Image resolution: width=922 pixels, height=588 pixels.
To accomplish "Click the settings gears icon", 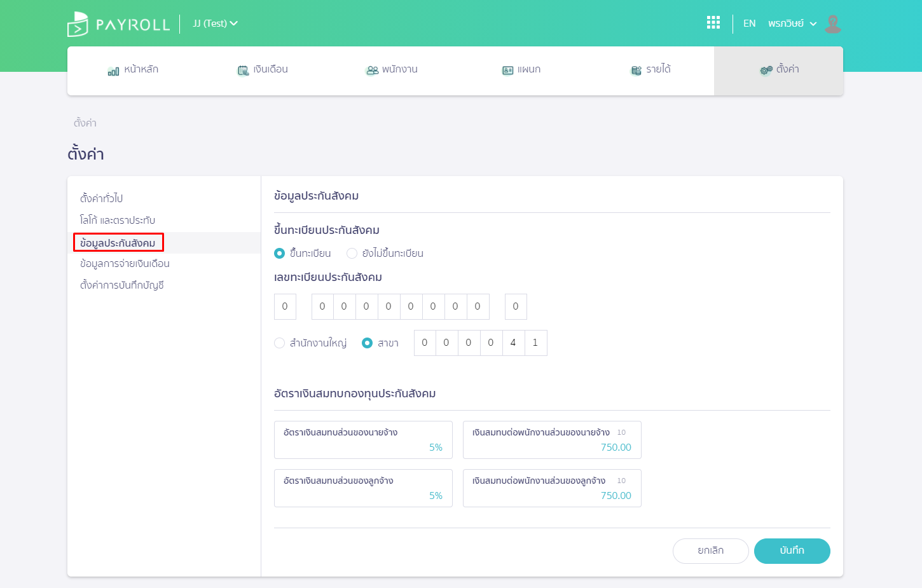I will [766, 71].
